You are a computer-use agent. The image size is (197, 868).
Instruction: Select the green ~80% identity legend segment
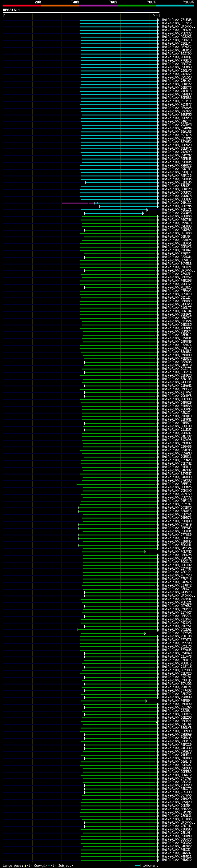click(x=137, y=6)
